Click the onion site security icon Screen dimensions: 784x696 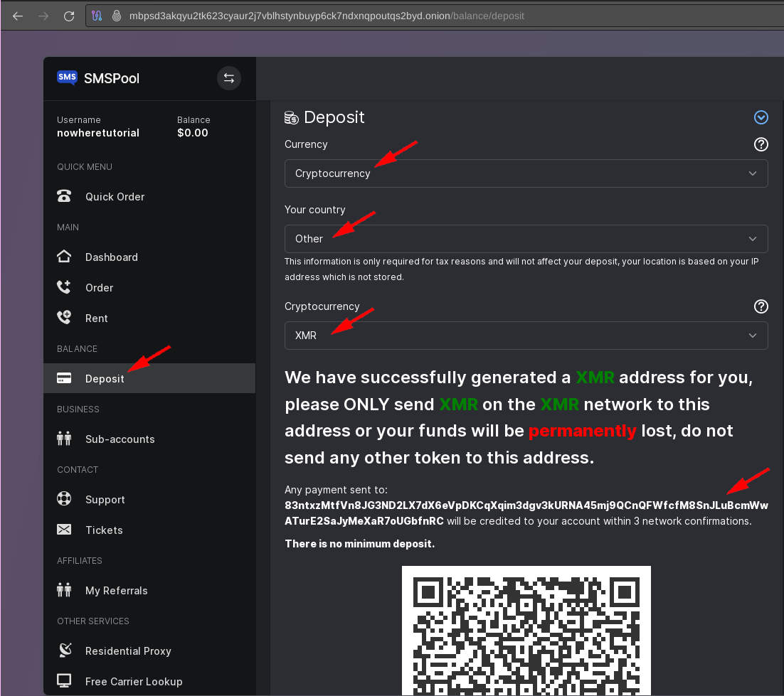click(x=117, y=16)
